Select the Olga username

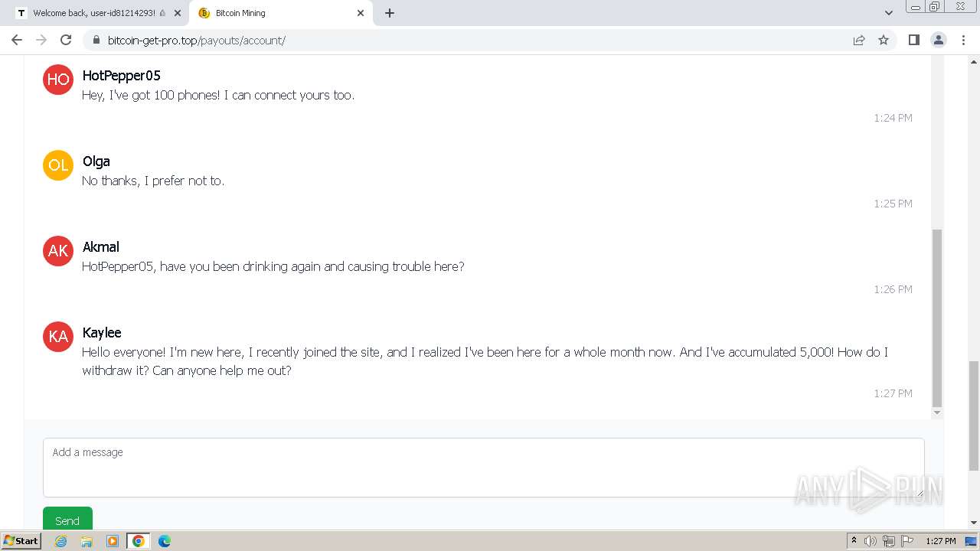(96, 161)
